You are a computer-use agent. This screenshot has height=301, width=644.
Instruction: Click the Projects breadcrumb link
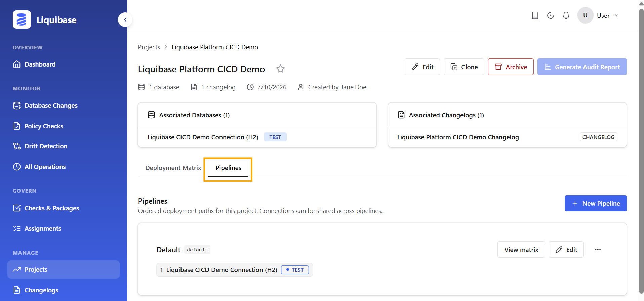click(149, 47)
